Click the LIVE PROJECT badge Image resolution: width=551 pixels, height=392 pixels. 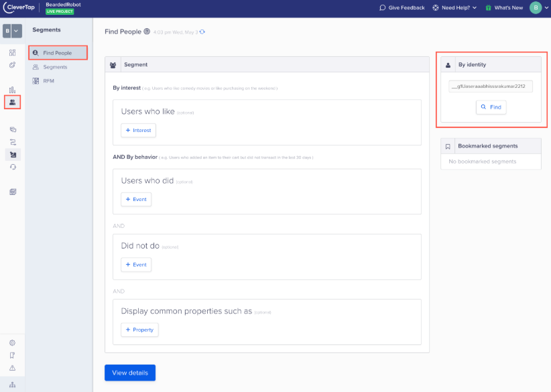tap(60, 11)
